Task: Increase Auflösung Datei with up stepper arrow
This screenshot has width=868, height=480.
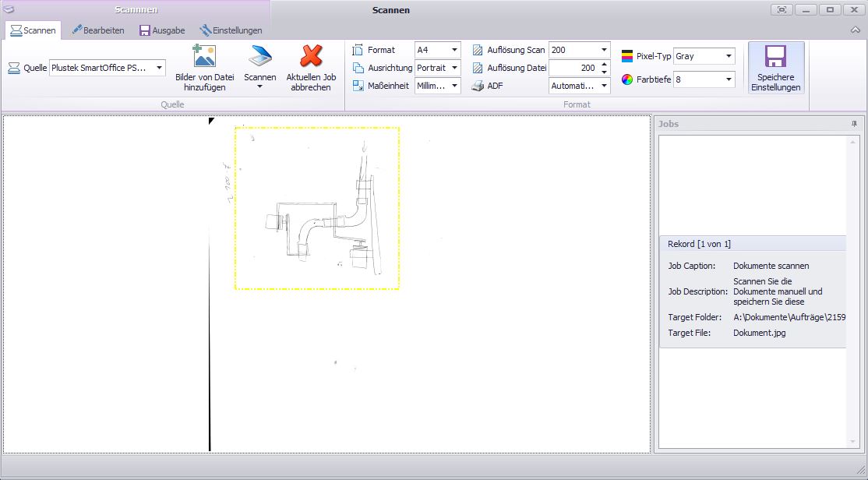Action: [x=604, y=65]
